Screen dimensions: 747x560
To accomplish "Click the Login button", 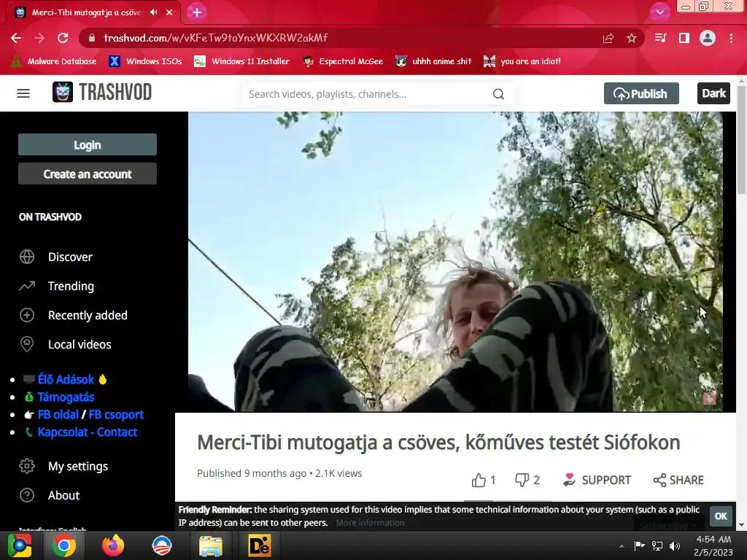I will coord(88,145).
